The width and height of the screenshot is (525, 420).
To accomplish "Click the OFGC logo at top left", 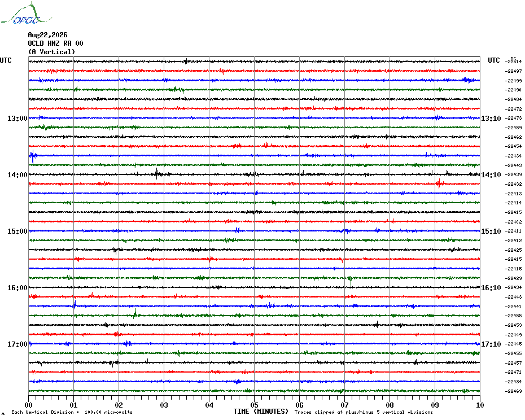I will (x=26, y=14).
